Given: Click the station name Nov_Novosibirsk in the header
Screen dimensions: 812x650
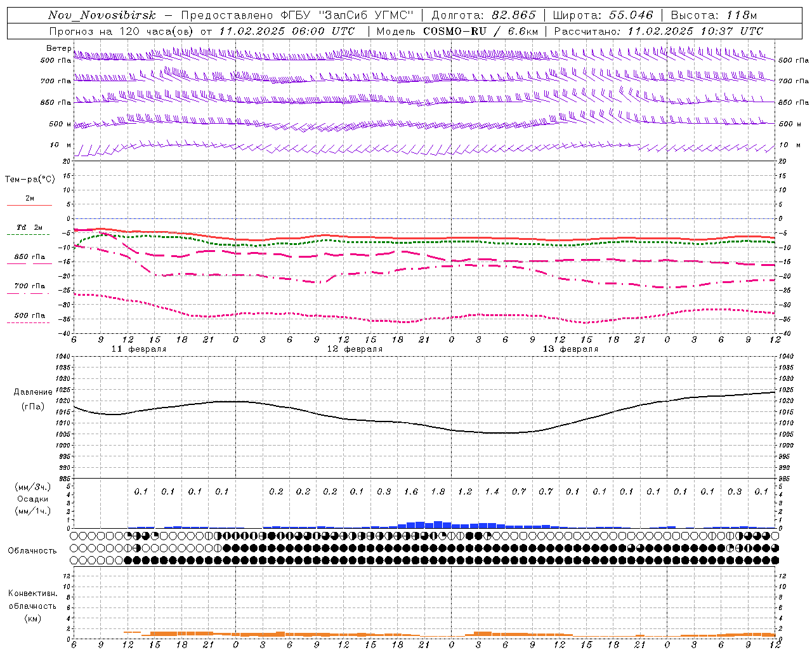Looking at the screenshot, I should point(102,16).
